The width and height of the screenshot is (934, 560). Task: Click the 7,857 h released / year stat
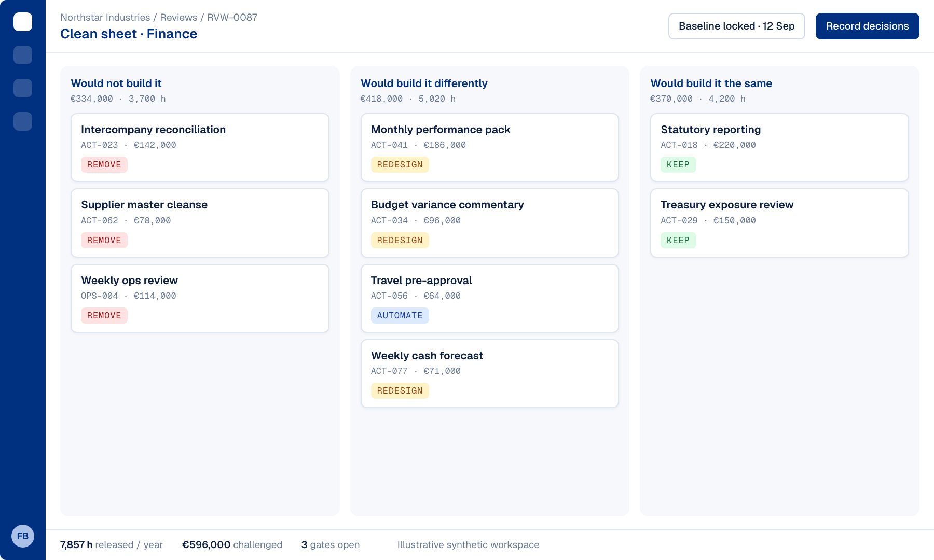pos(112,545)
